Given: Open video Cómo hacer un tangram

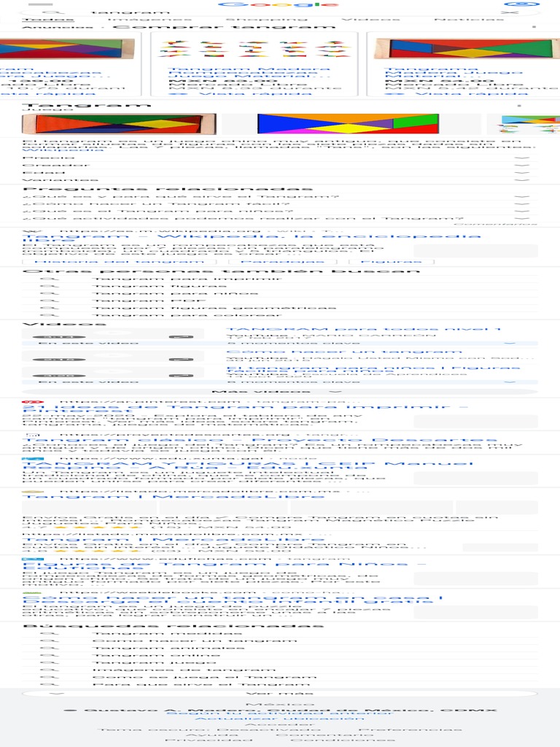Looking at the screenshot, I should [344, 352].
